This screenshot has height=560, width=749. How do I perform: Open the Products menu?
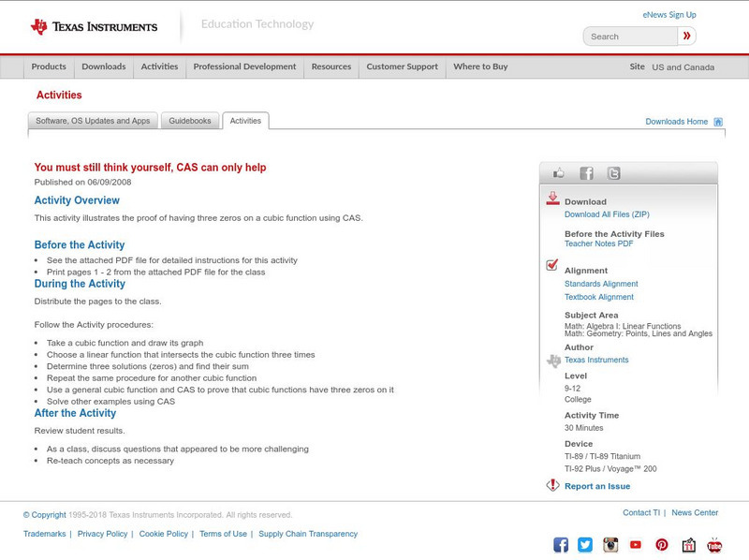point(49,66)
